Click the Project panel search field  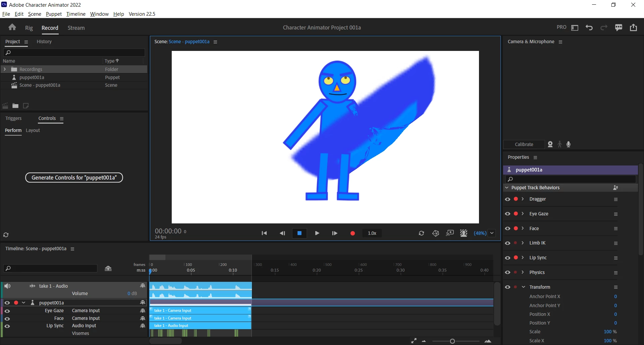(74, 53)
